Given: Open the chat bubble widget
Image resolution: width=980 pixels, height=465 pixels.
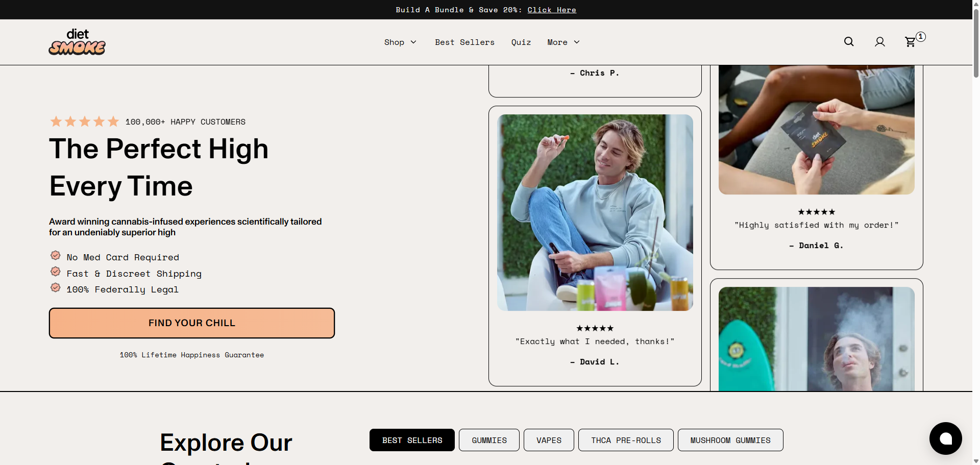Looking at the screenshot, I should point(946,438).
